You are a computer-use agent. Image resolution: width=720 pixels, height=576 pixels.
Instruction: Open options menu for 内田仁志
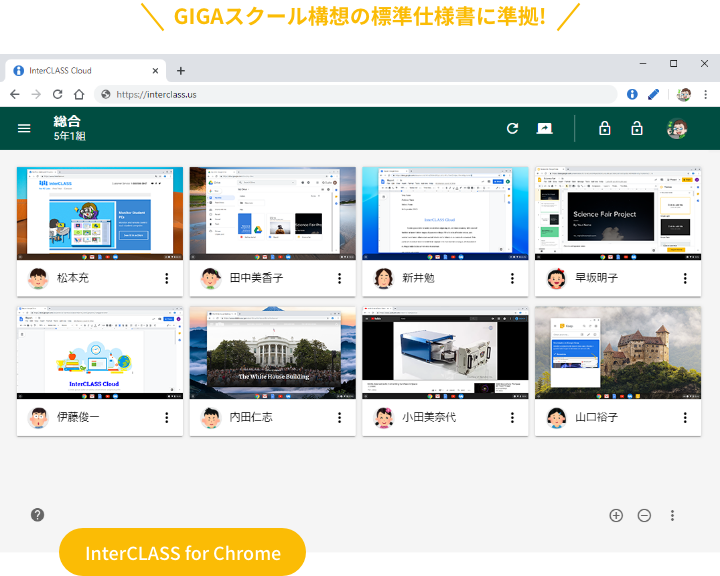tap(339, 417)
